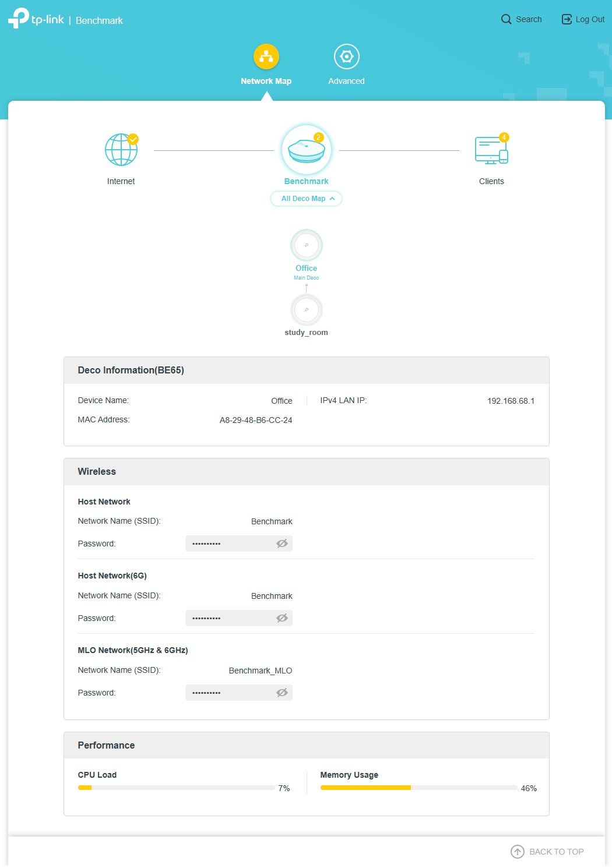The image size is (612, 868).
Task: Click the 7% CPU load value
Action: coord(284,788)
